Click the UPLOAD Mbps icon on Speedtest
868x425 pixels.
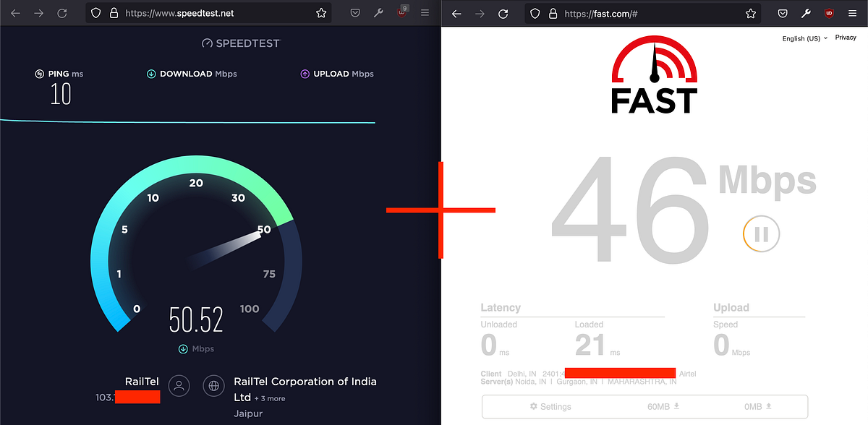tap(305, 74)
